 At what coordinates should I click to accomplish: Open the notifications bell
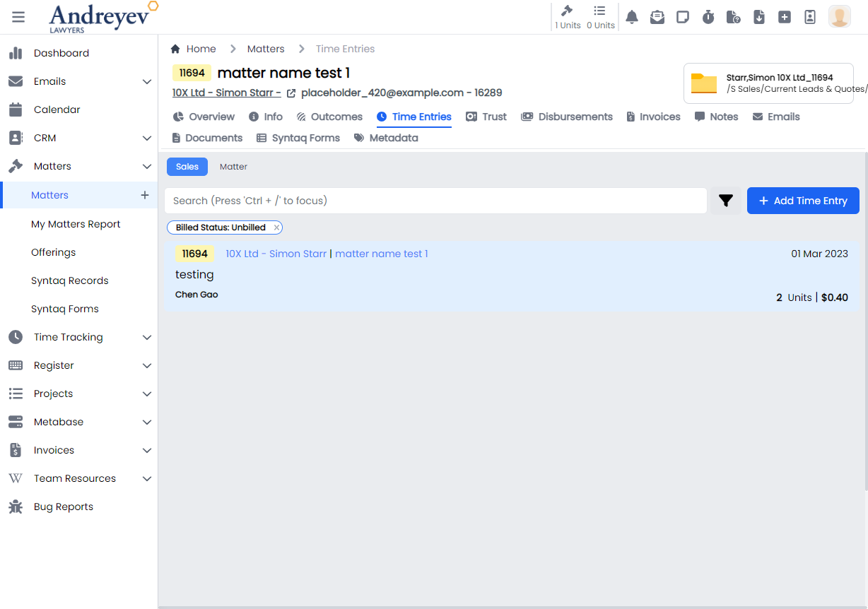pos(632,17)
